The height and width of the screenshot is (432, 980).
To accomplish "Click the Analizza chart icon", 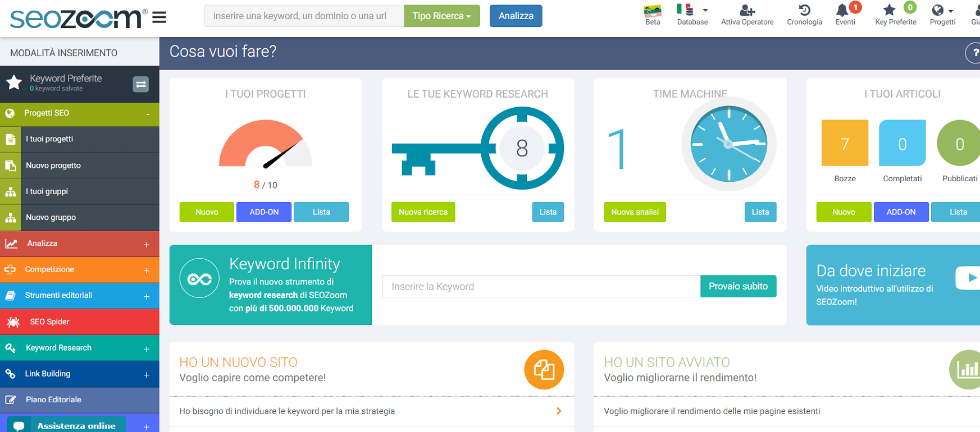I will 11,243.
